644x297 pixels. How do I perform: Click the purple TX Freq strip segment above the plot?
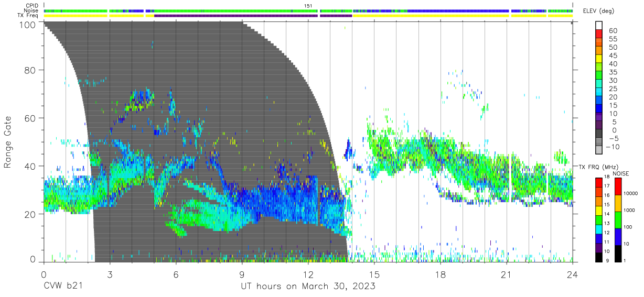(253, 16)
